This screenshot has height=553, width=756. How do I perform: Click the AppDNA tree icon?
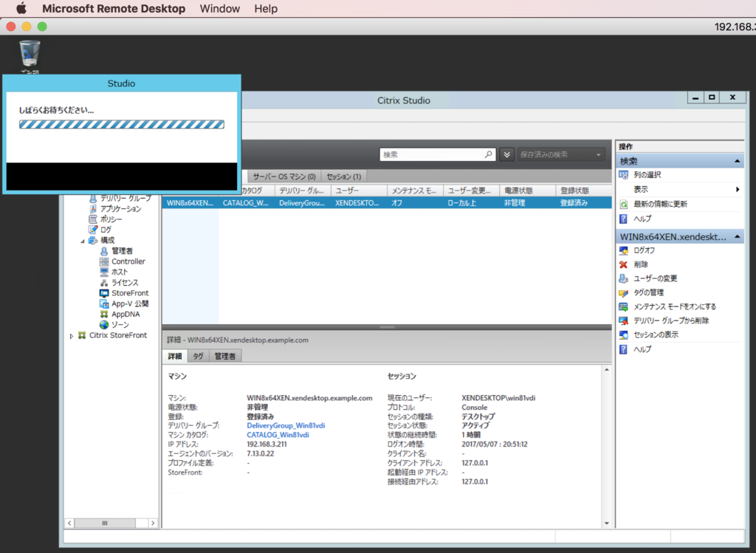coord(104,315)
